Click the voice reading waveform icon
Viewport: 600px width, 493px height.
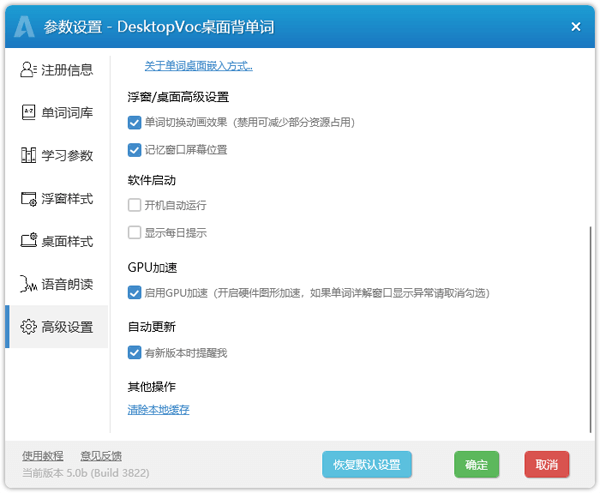[x=28, y=284]
